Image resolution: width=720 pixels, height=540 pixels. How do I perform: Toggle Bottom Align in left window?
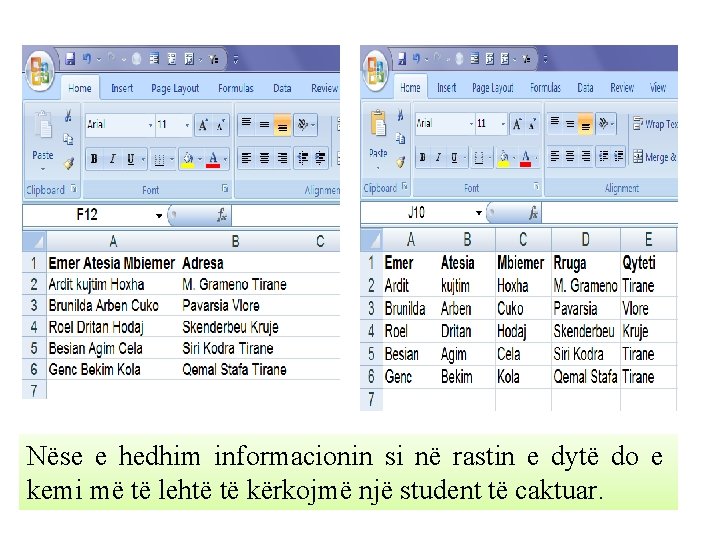tap(282, 125)
